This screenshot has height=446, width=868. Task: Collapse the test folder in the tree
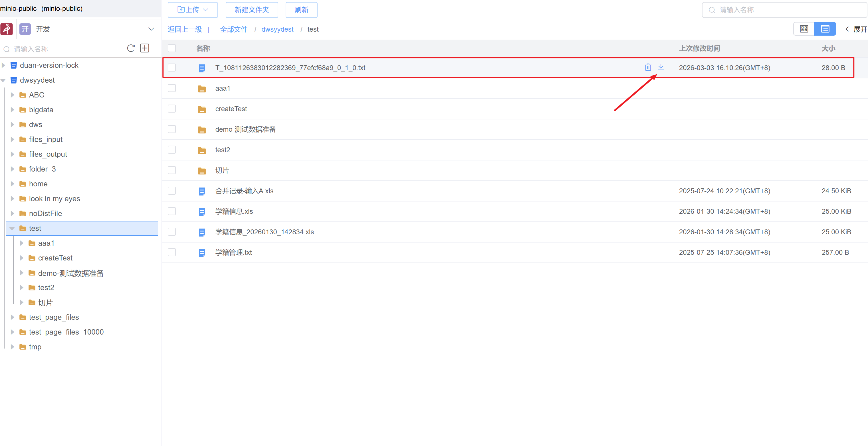point(13,229)
